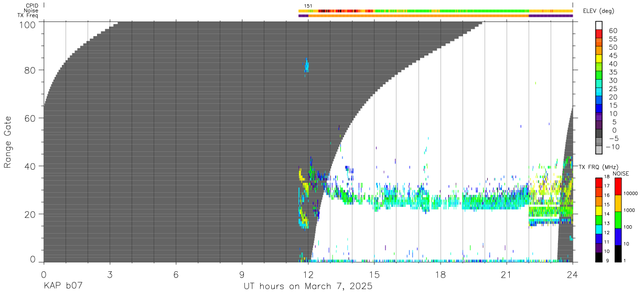Click the TX FRQ legend label "9"
This screenshot has width=644, height=297.
click(608, 260)
